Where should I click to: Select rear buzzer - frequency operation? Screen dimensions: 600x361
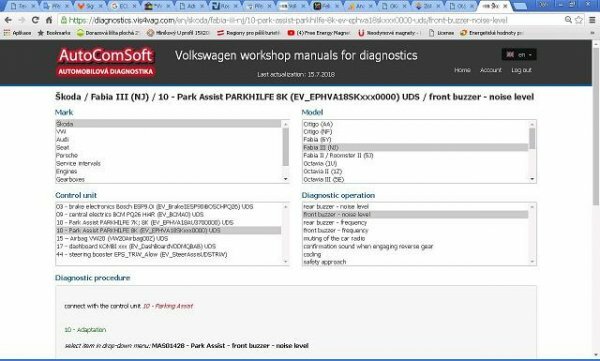coord(415,222)
